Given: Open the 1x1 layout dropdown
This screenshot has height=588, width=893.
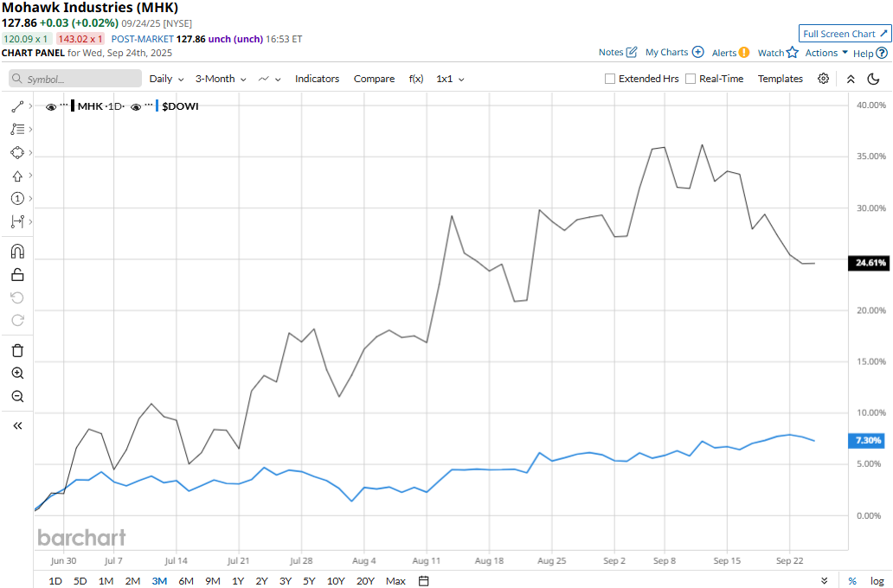Looking at the screenshot, I should tap(450, 79).
